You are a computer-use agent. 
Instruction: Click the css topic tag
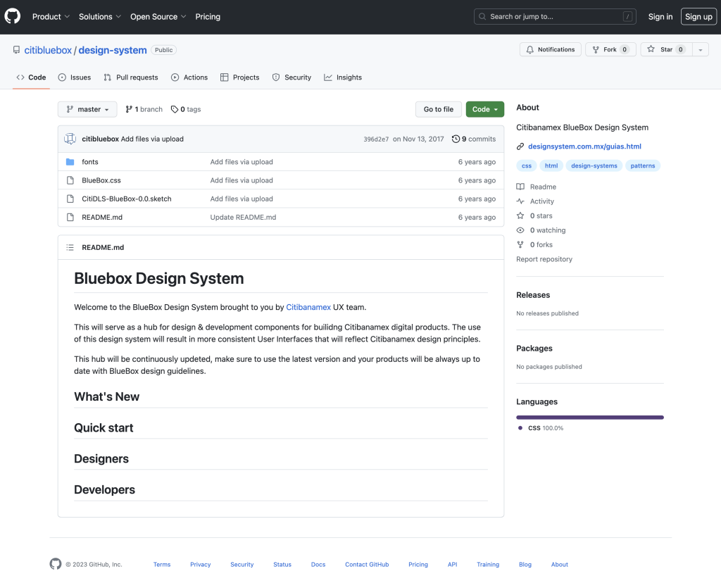[527, 166]
